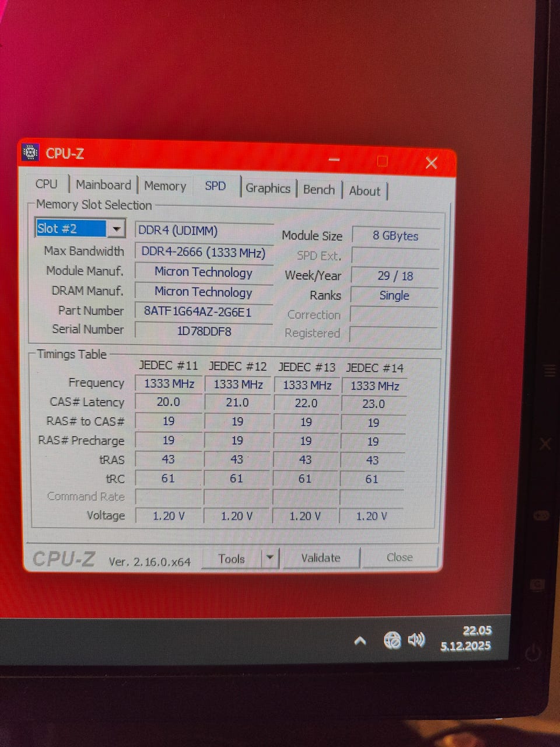The image size is (560, 747).
Task: Click the JEDEC #11 frequency 1333 MHz
Action: 169,383
